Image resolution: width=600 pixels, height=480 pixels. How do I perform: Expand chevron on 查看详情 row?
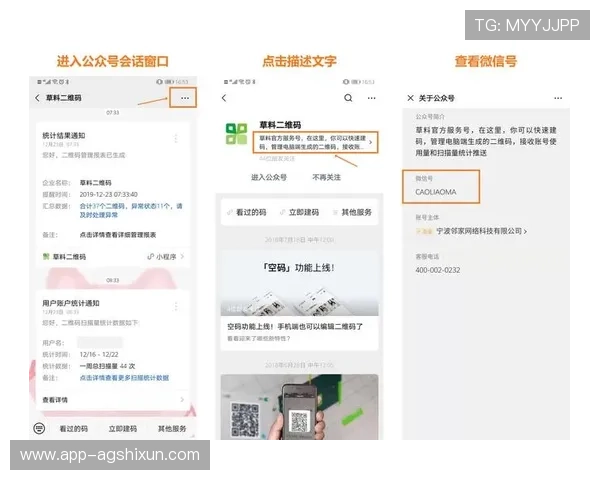click(182, 400)
